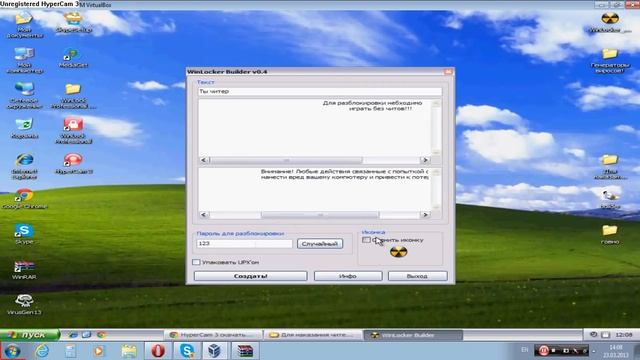Screen dimensions: 640x360
Task: Switch to HyperCam 3 скачать taskbar item
Action: click(213, 335)
